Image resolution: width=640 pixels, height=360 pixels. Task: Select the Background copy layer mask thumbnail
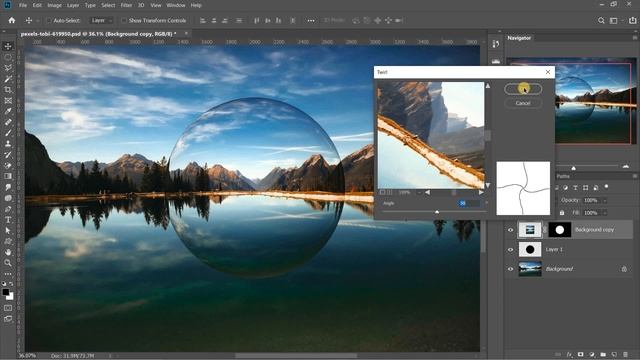point(560,230)
